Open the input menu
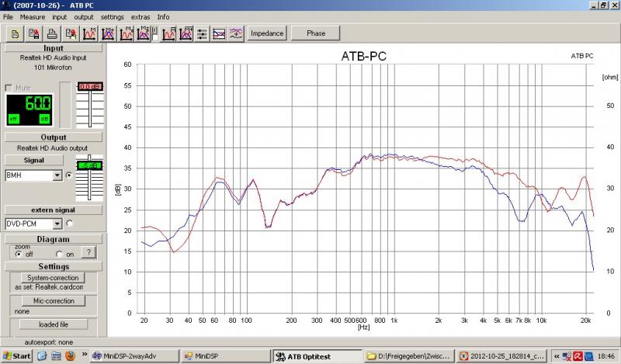 (60, 17)
